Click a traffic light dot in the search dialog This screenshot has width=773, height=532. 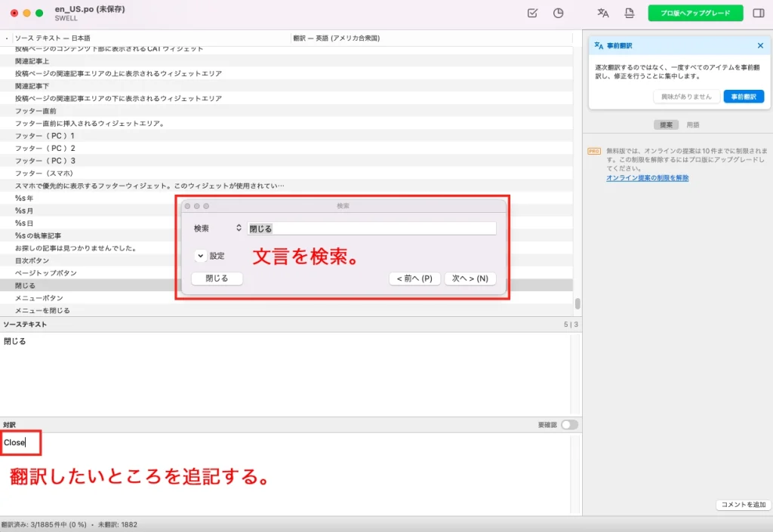(x=187, y=204)
